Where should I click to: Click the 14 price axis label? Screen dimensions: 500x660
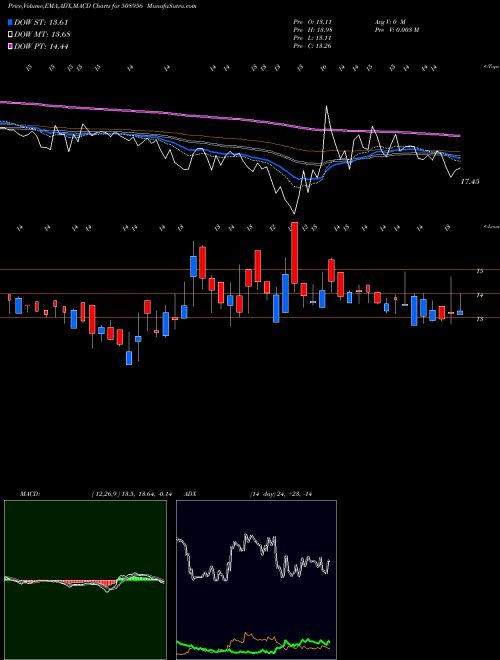(x=479, y=295)
